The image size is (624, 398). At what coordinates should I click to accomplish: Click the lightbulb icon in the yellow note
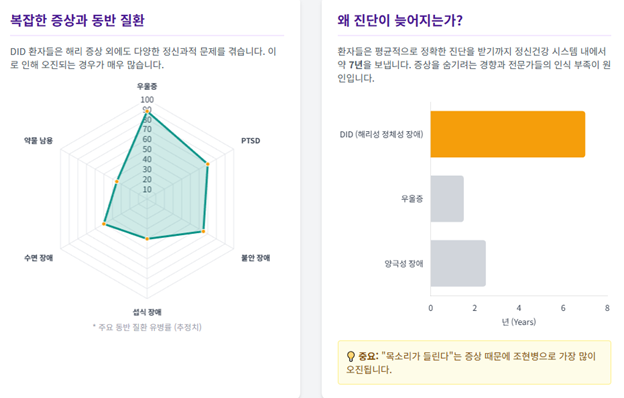click(351, 356)
